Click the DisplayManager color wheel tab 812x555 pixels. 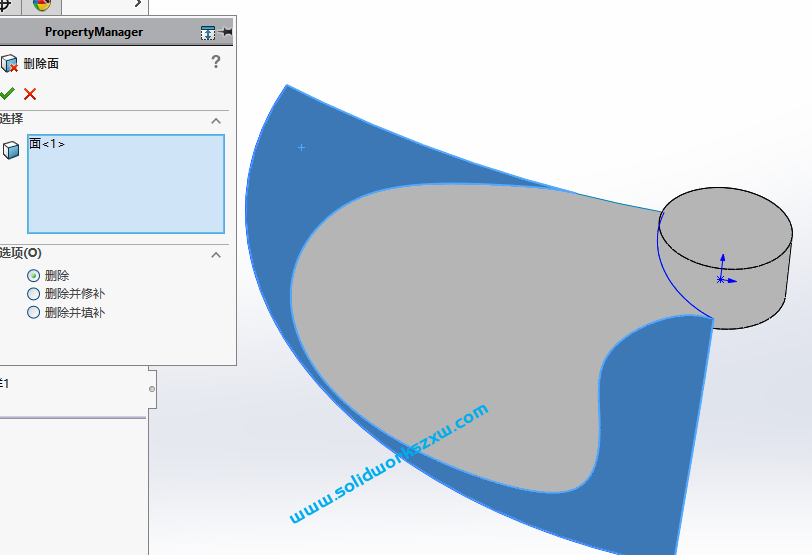click(x=42, y=6)
